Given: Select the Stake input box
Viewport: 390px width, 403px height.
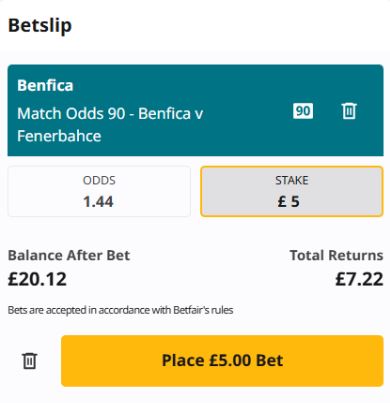Looking at the screenshot, I should point(292,191).
